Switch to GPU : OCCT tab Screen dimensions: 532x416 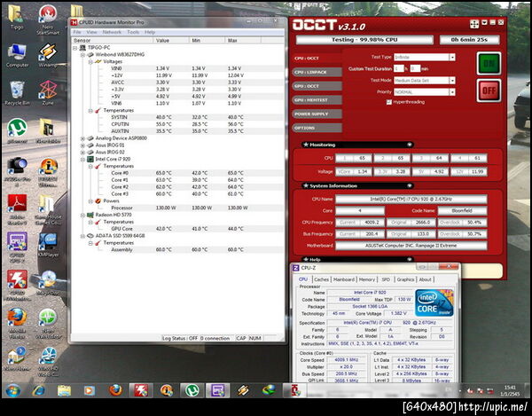click(x=317, y=86)
